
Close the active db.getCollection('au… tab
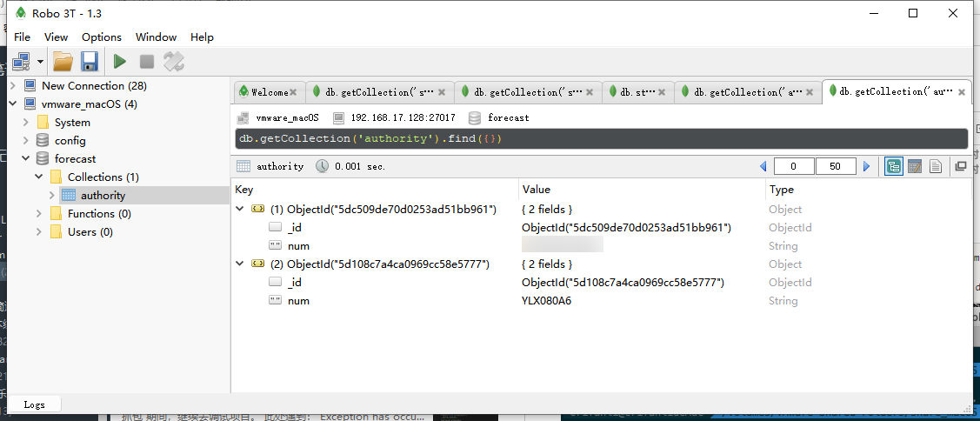tap(961, 92)
